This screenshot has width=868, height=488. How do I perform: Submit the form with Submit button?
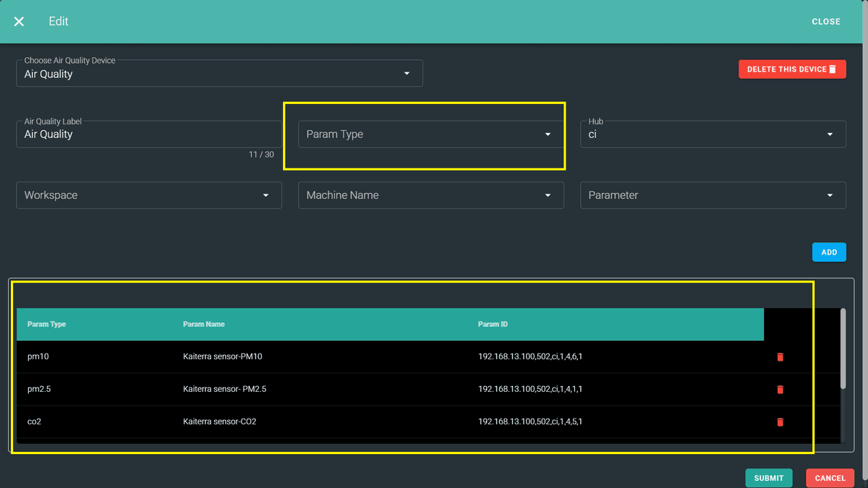pyautogui.click(x=768, y=478)
